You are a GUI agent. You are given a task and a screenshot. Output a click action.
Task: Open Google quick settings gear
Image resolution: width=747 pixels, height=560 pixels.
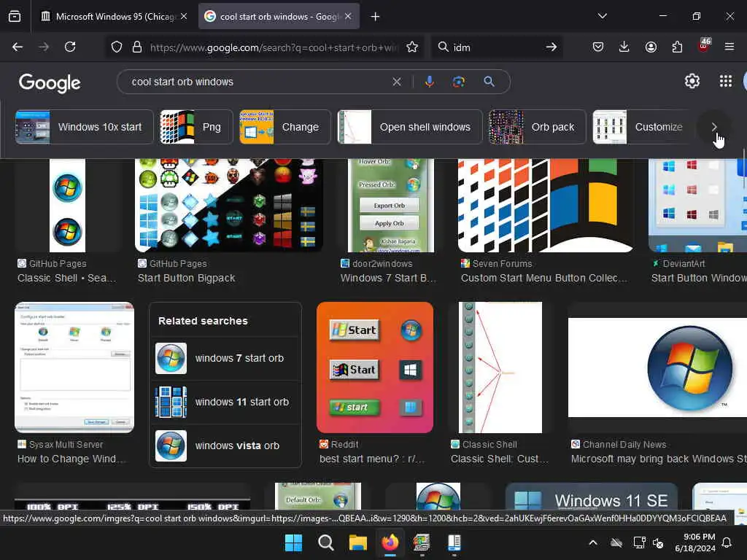[692, 82]
